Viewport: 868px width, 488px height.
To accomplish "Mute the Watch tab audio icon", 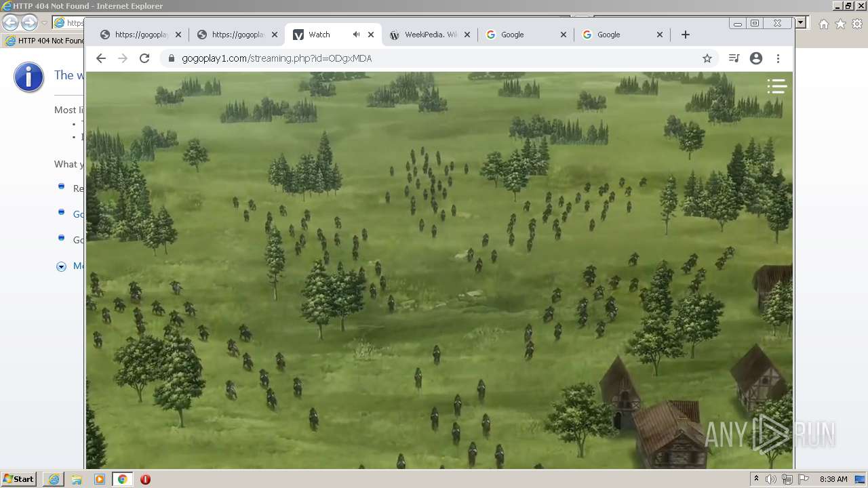I will [x=356, y=35].
